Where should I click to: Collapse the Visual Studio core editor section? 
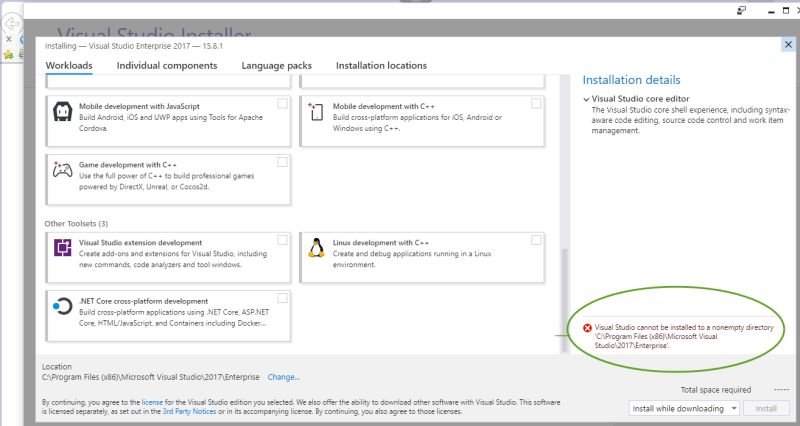point(586,99)
